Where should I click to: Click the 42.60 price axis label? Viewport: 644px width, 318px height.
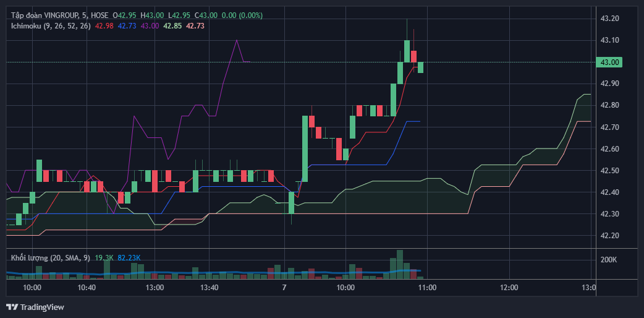[609, 149]
